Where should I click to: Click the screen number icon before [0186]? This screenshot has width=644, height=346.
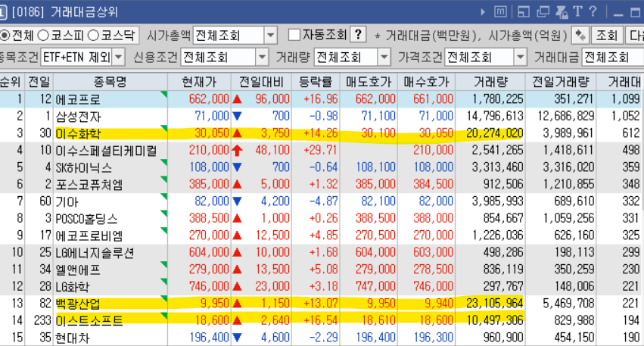(3, 12)
